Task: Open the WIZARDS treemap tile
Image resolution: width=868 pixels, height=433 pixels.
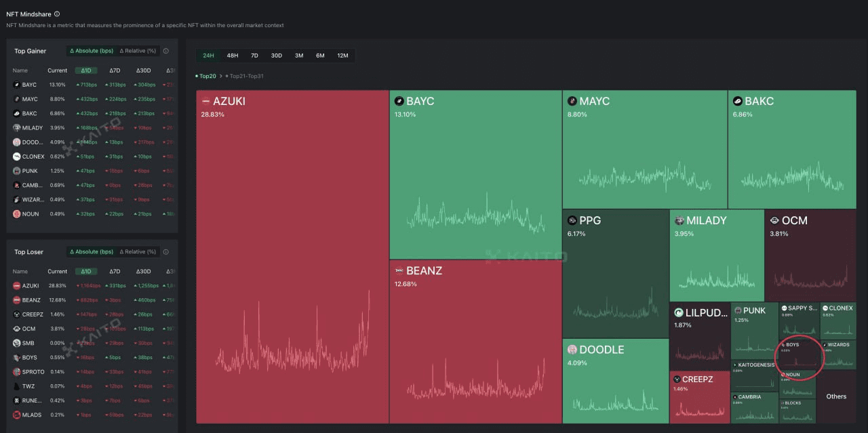Action: (838, 354)
